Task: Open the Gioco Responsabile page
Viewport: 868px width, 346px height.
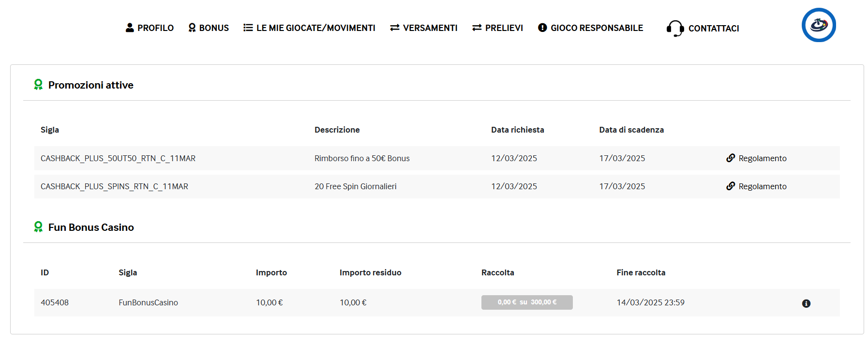Action: (x=597, y=28)
